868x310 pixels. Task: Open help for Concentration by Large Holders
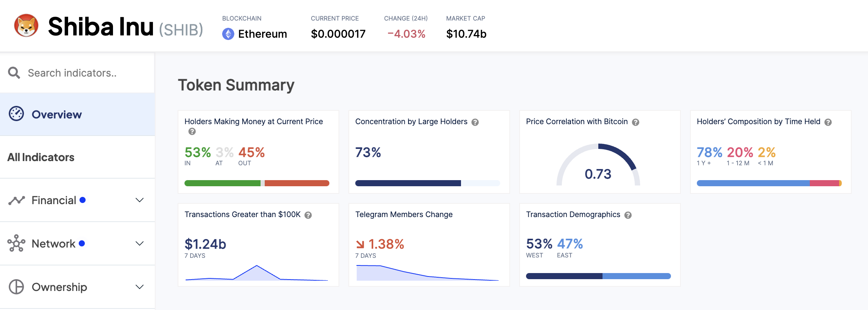[475, 122]
